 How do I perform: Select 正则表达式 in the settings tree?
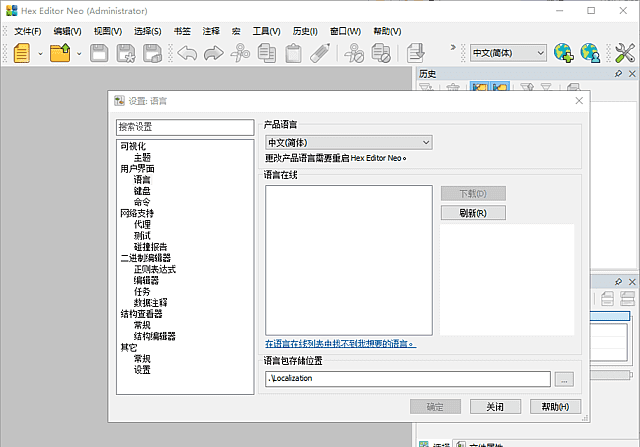pos(155,269)
